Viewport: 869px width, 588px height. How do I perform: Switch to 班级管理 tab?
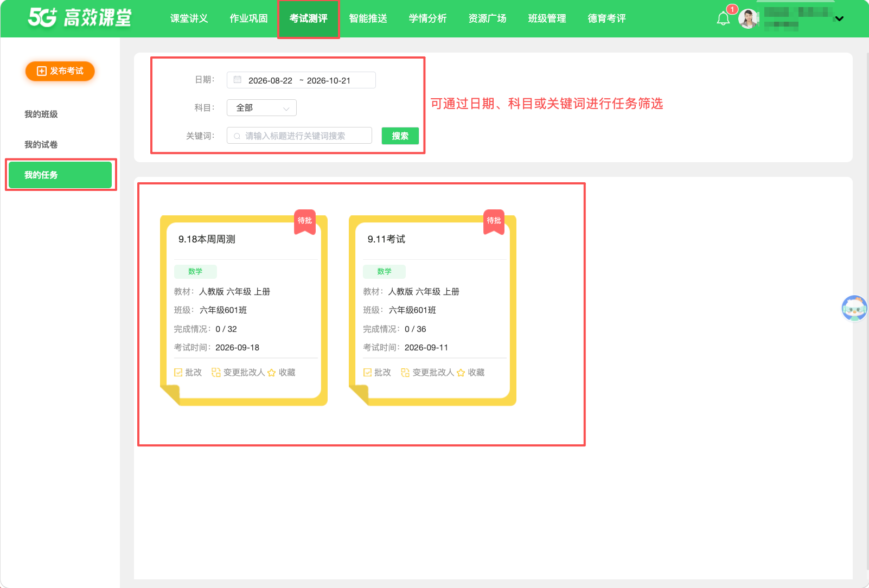pyautogui.click(x=547, y=18)
